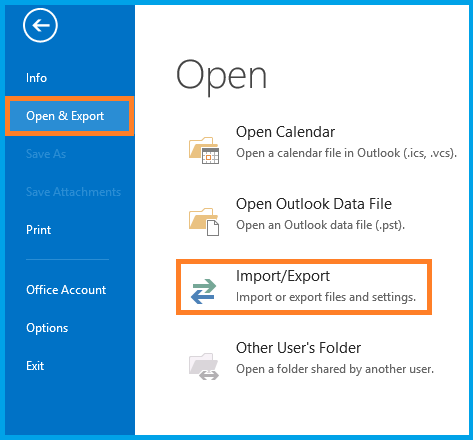This screenshot has height=440, width=473.
Task: Click the Open Calendar folder icon
Action: (204, 150)
